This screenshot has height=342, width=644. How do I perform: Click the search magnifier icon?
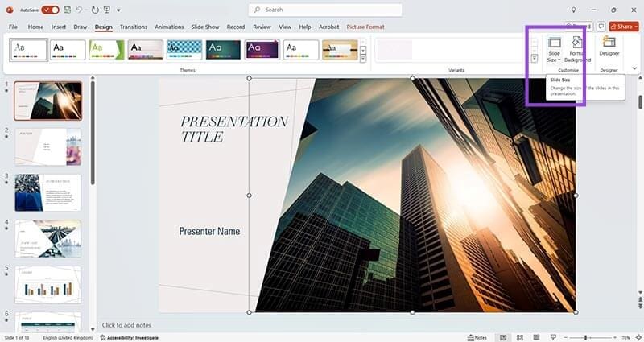tap(257, 10)
